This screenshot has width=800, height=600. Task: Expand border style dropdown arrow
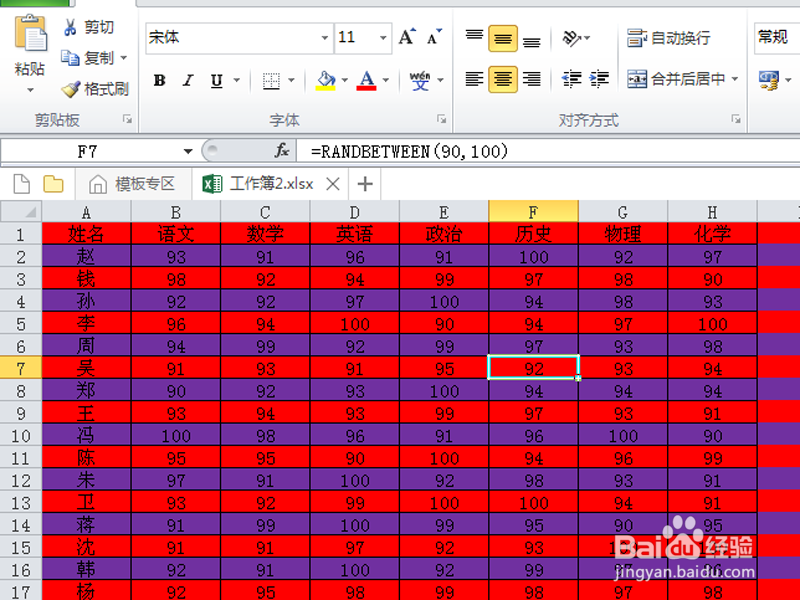click(291, 80)
